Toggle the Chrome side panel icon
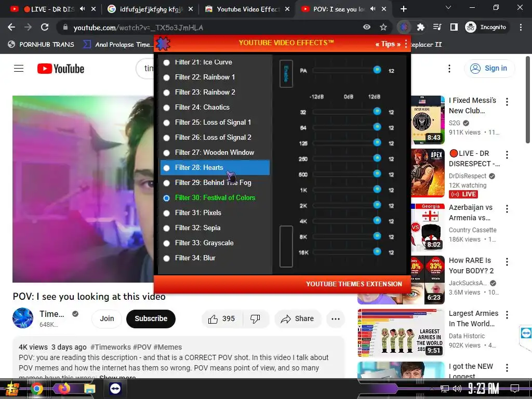 [x=454, y=27]
